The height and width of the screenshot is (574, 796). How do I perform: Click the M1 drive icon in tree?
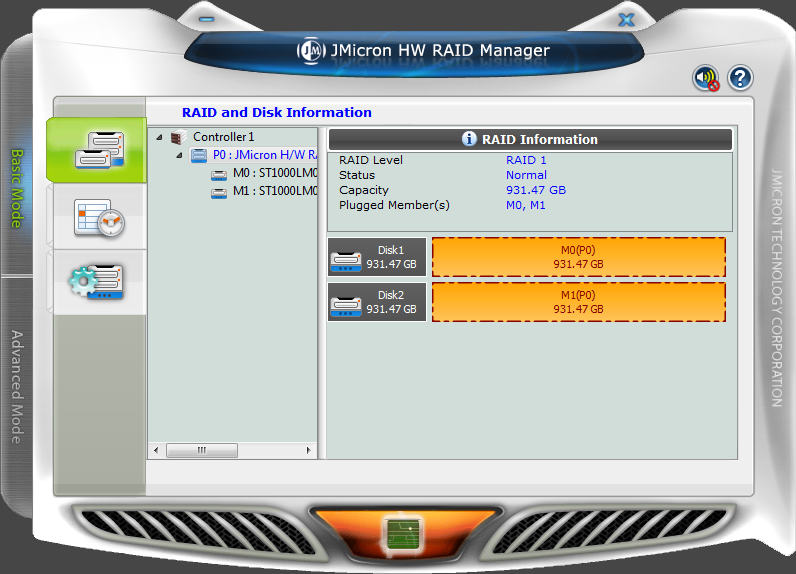(219, 193)
